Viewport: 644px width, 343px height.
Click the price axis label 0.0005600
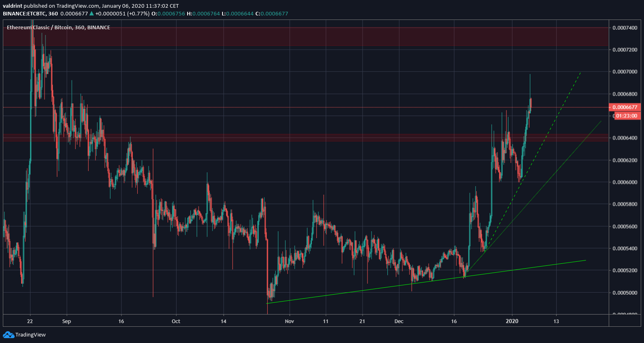tap(625, 226)
